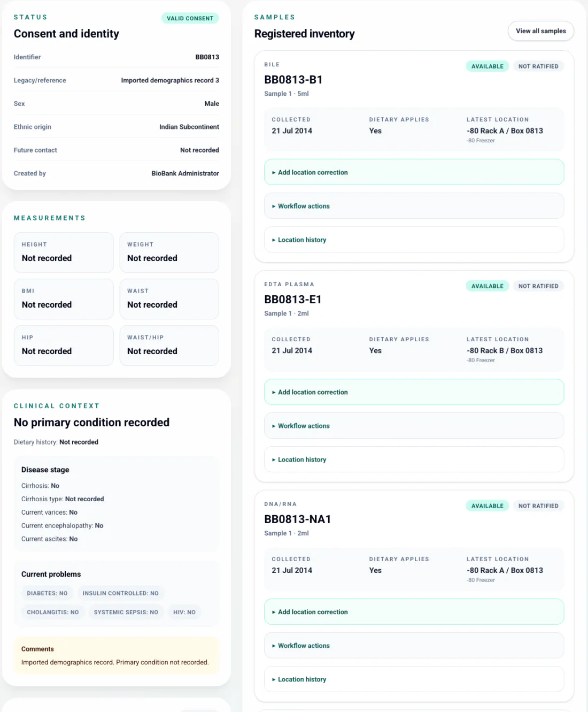Click 'No primary condition recorded' heading
Image resolution: width=588 pixels, height=712 pixels.
coord(91,423)
